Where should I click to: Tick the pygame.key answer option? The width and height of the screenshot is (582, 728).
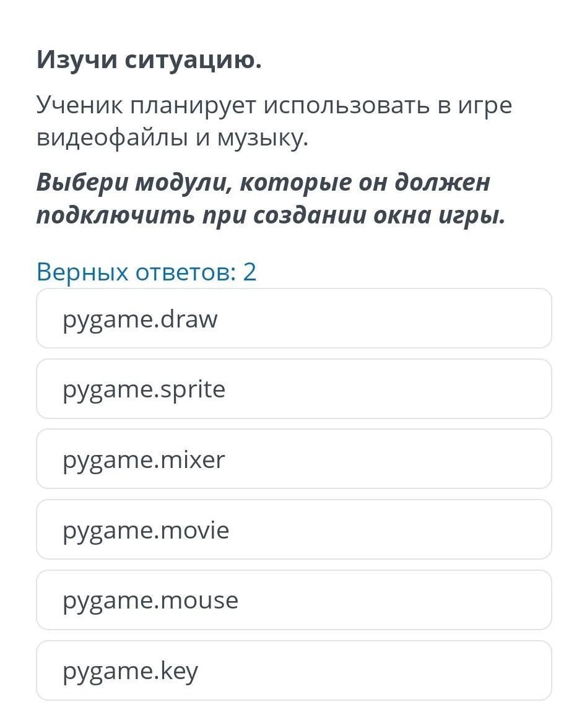pyautogui.click(x=293, y=671)
